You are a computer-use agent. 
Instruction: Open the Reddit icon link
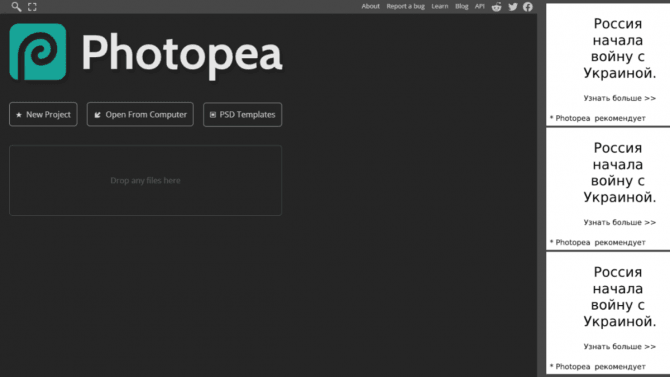496,6
